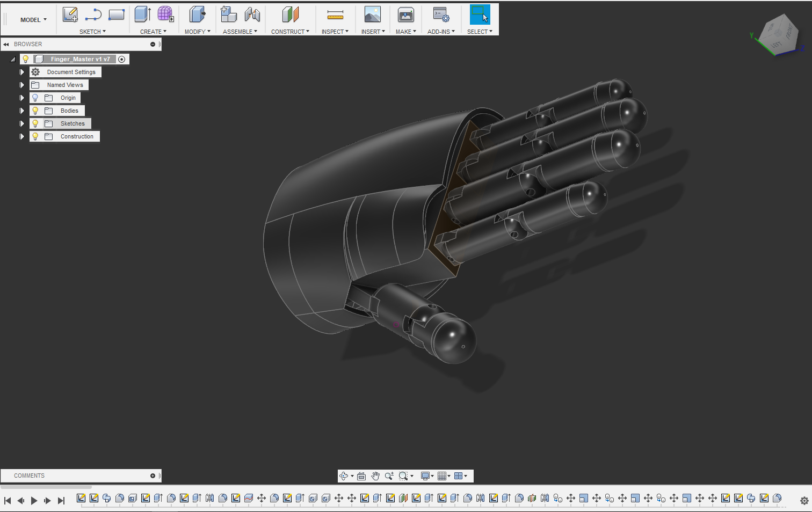Open the CONSTRUCT menu
Image resolution: width=812 pixels, height=512 pixels.
click(x=290, y=32)
